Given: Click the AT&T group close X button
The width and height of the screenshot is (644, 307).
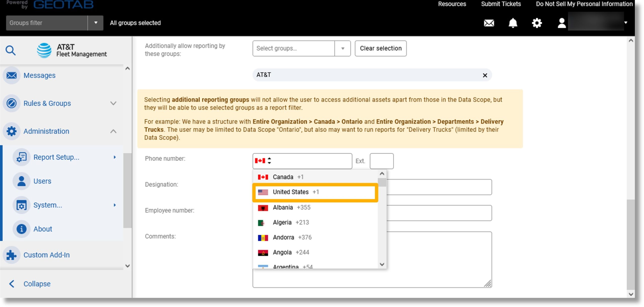Looking at the screenshot, I should pos(485,75).
